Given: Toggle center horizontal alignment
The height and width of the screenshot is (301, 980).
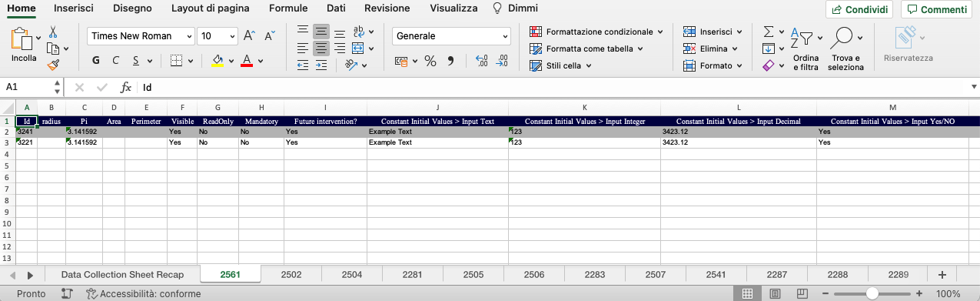Looking at the screenshot, I should tap(321, 48).
